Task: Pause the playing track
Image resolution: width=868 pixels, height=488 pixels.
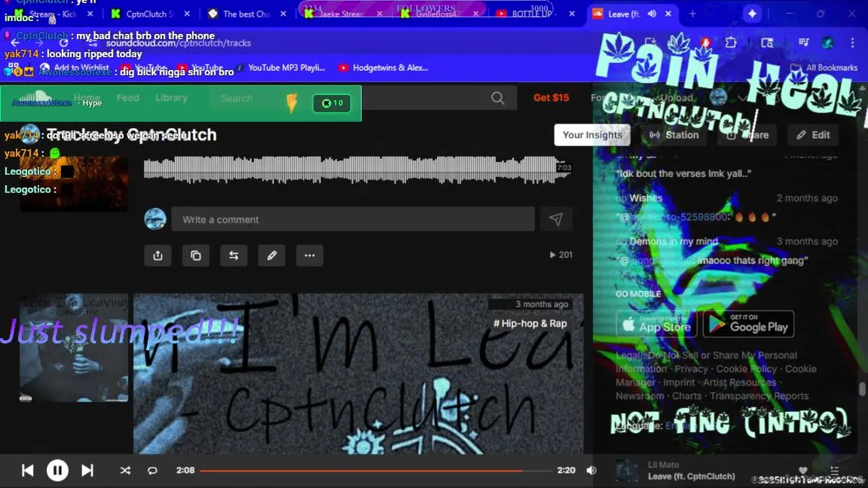Action: point(58,470)
